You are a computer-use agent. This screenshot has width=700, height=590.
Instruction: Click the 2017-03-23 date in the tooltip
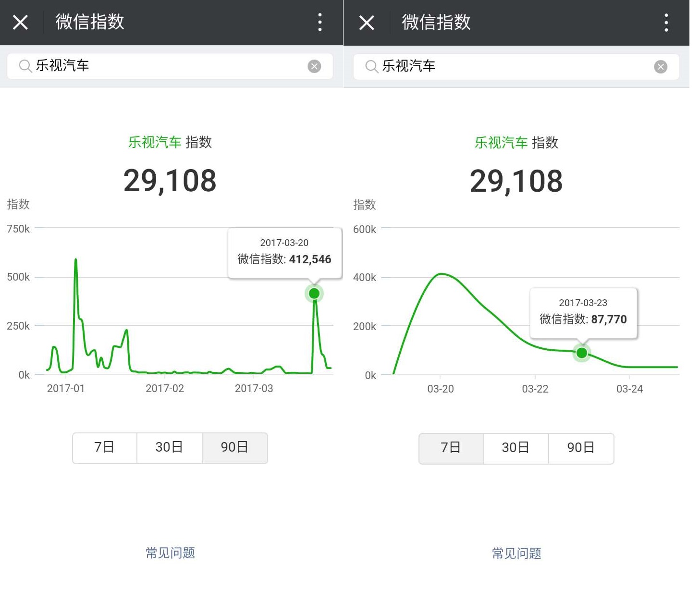tap(583, 303)
